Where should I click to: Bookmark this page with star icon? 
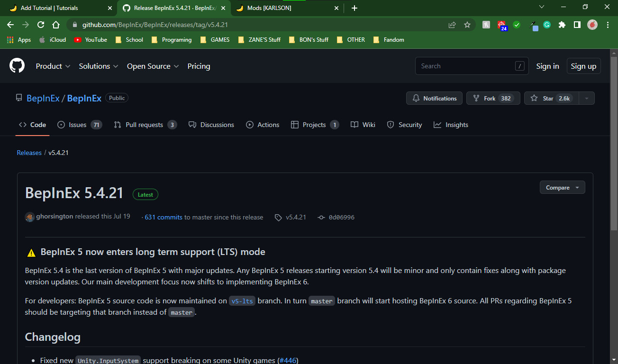pyautogui.click(x=467, y=25)
